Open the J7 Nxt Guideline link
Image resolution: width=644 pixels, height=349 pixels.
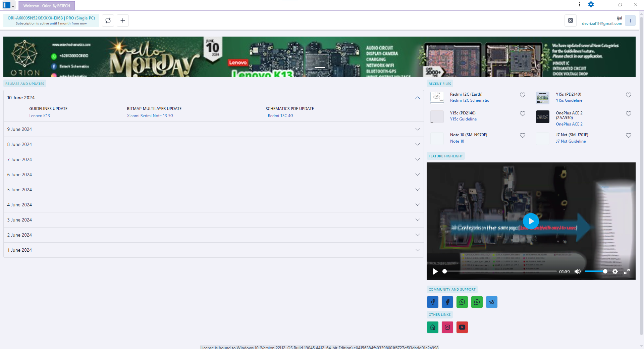(571, 141)
